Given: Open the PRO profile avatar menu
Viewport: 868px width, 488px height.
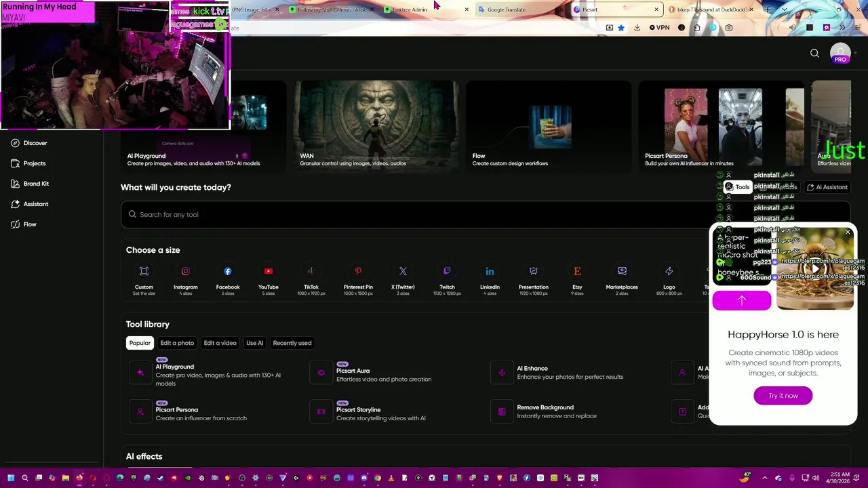Looking at the screenshot, I should click(x=840, y=54).
